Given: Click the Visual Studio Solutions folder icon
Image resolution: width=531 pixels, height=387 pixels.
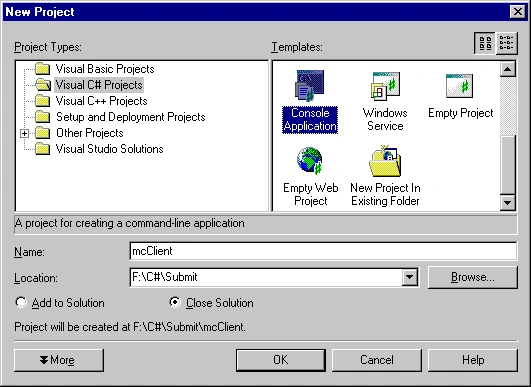Looking at the screenshot, I should point(43,149).
